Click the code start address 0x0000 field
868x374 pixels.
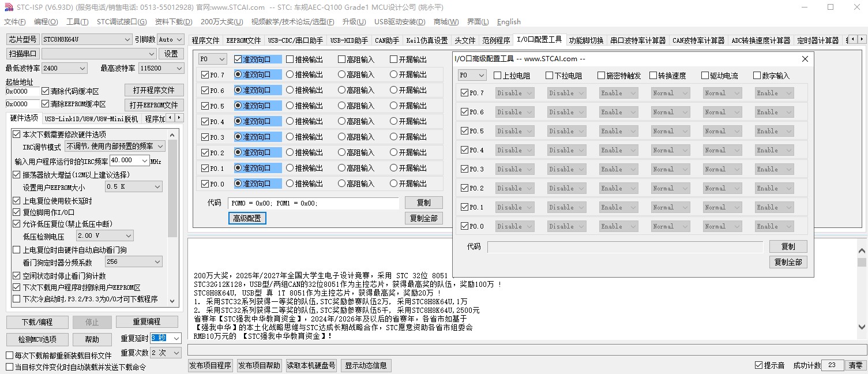(x=22, y=91)
